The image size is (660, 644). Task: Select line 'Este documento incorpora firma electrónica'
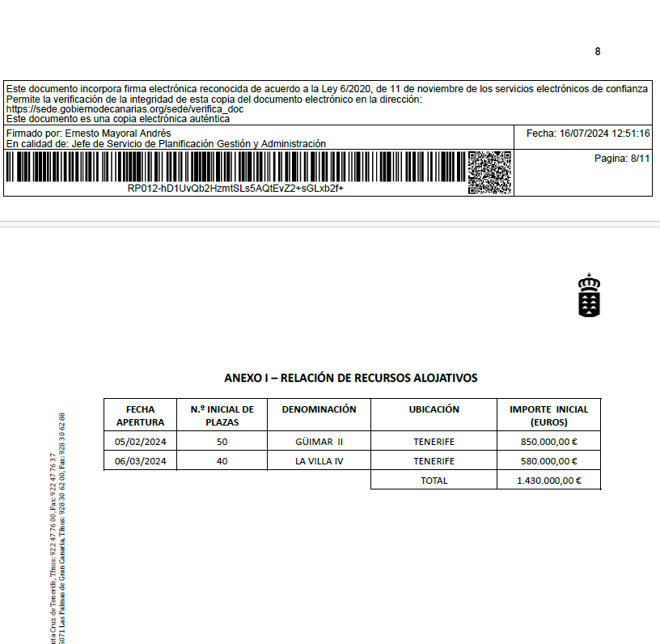point(327,89)
